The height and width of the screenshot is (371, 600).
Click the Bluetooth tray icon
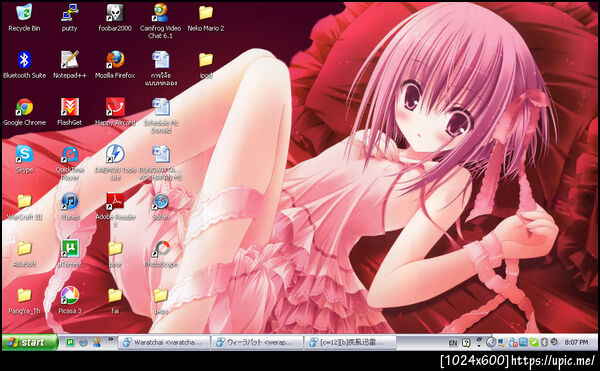pos(544,342)
